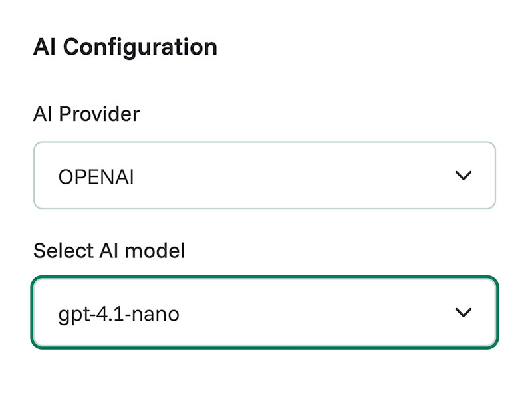The width and height of the screenshot is (532, 399).
Task: Click the gpt-4.1-nano value text
Action: (118, 313)
